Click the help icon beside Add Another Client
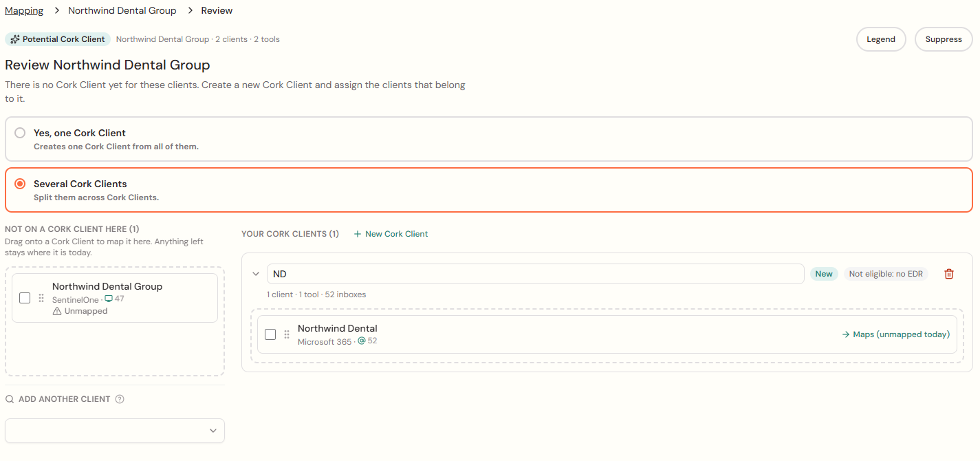This screenshot has width=980, height=461. coord(120,399)
